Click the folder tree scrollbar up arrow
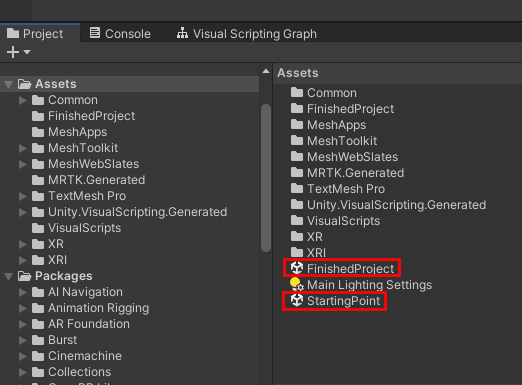This screenshot has height=385, width=522. tap(266, 71)
